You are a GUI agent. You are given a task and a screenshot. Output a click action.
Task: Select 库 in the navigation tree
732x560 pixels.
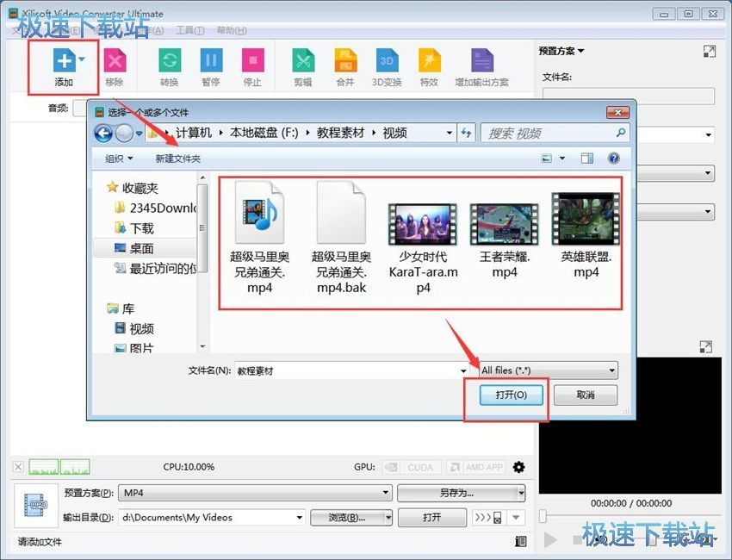tap(121, 308)
